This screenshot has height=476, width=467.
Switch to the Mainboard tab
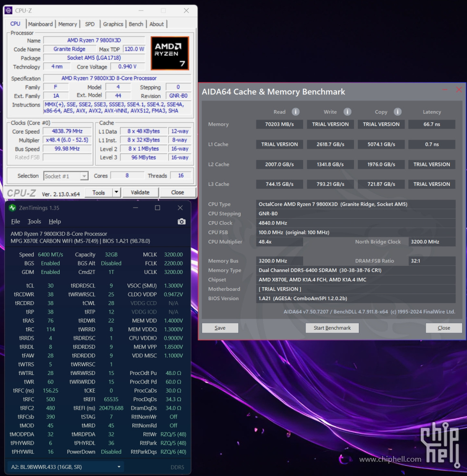pyautogui.click(x=41, y=24)
